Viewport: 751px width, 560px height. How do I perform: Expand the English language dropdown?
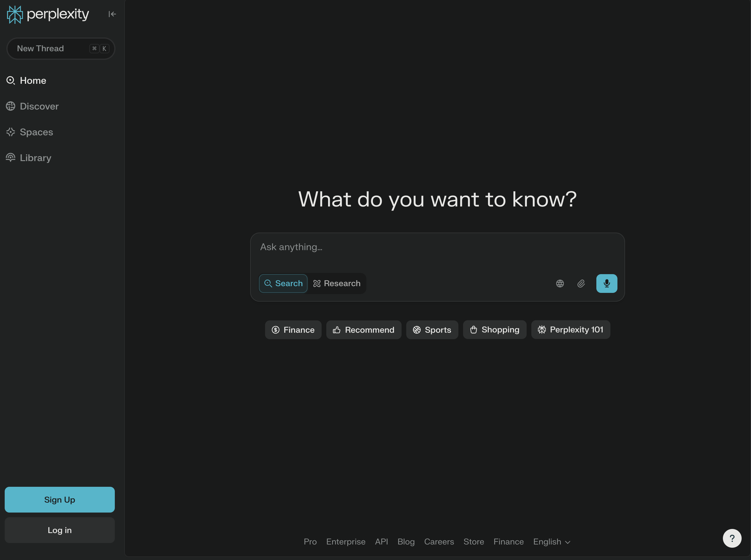pos(552,542)
